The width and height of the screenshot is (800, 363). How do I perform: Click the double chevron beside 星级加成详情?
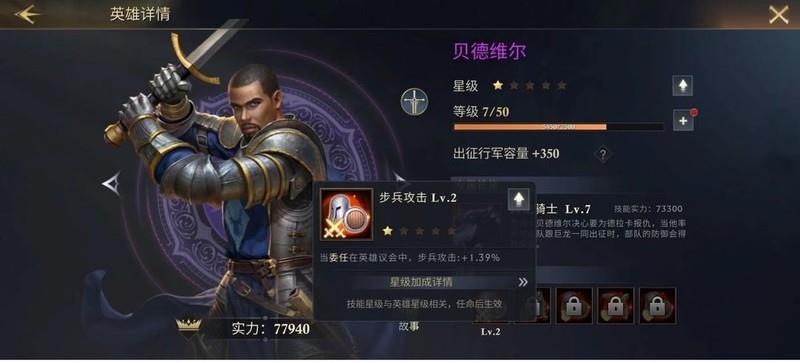point(522,282)
